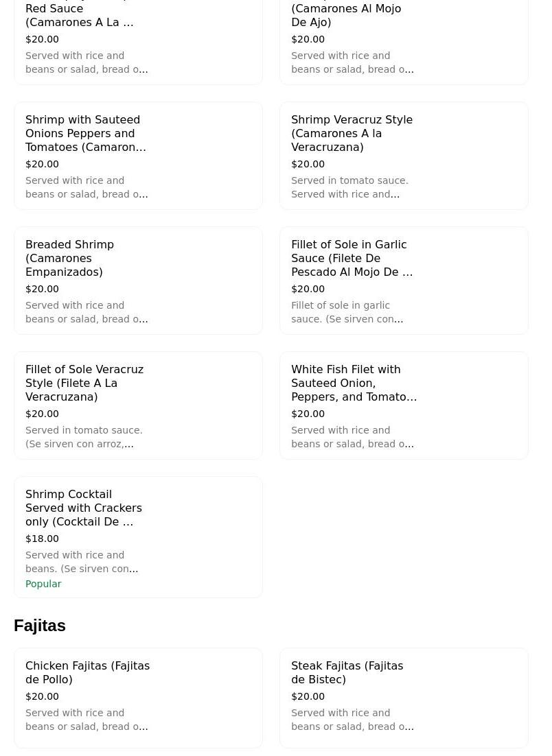This screenshot has width=552, height=756.
Task: Click the Breaded Shrimp $20.00 price
Action: pyautogui.click(x=42, y=289)
